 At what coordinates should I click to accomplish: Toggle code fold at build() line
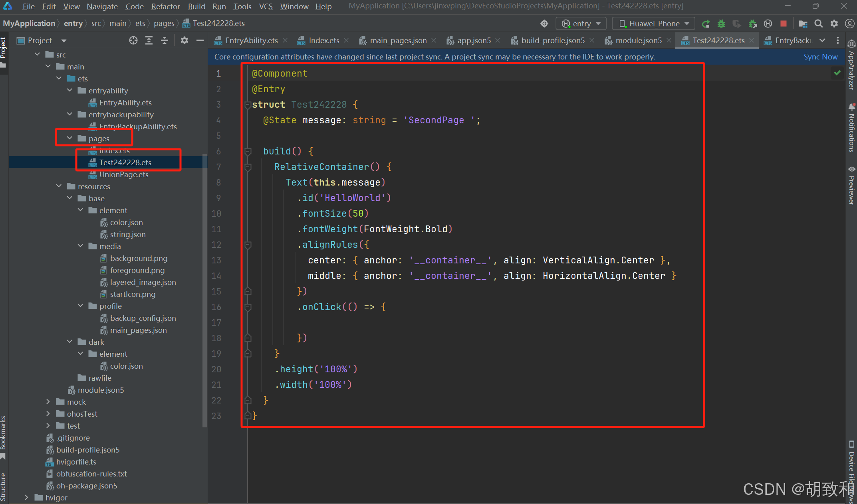point(248,151)
